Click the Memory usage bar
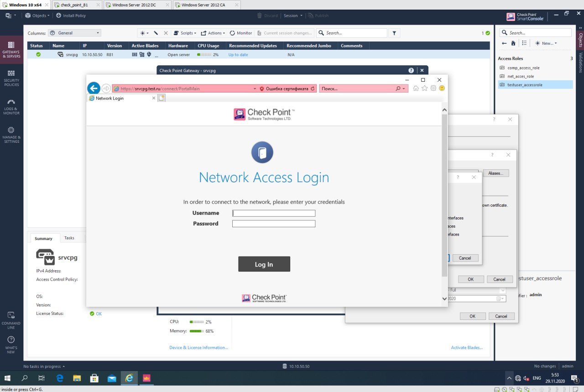Image resolution: width=584 pixels, height=392 pixels. click(197, 331)
